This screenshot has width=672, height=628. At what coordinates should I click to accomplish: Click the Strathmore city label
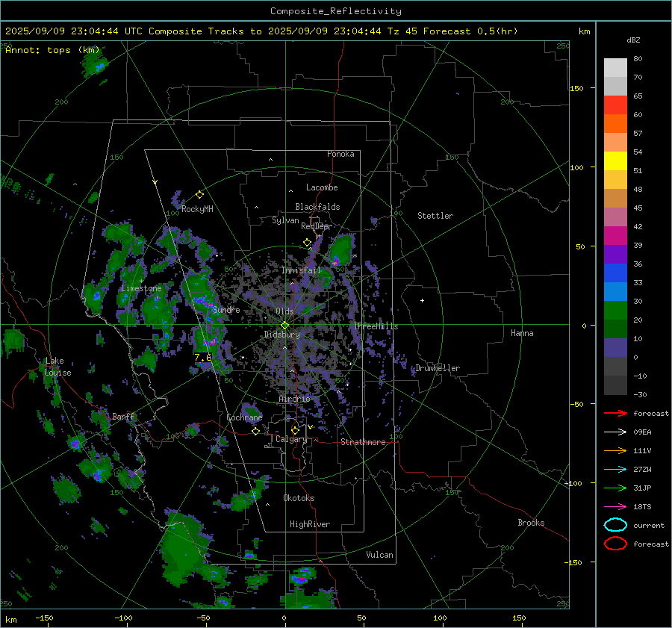coord(363,442)
